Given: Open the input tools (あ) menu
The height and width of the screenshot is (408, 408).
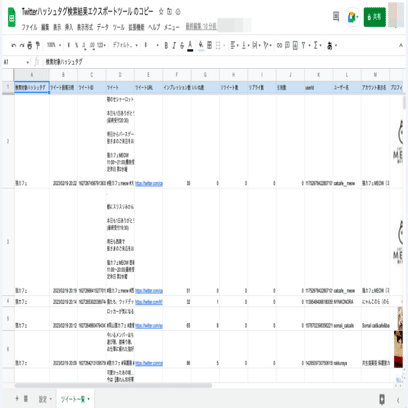Looking at the screenshot, I should 332,46.
